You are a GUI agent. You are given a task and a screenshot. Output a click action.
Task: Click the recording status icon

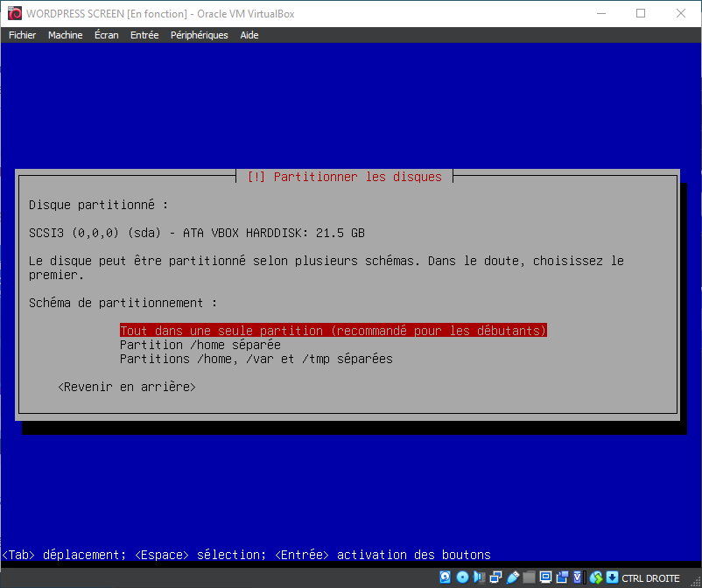tap(561, 577)
